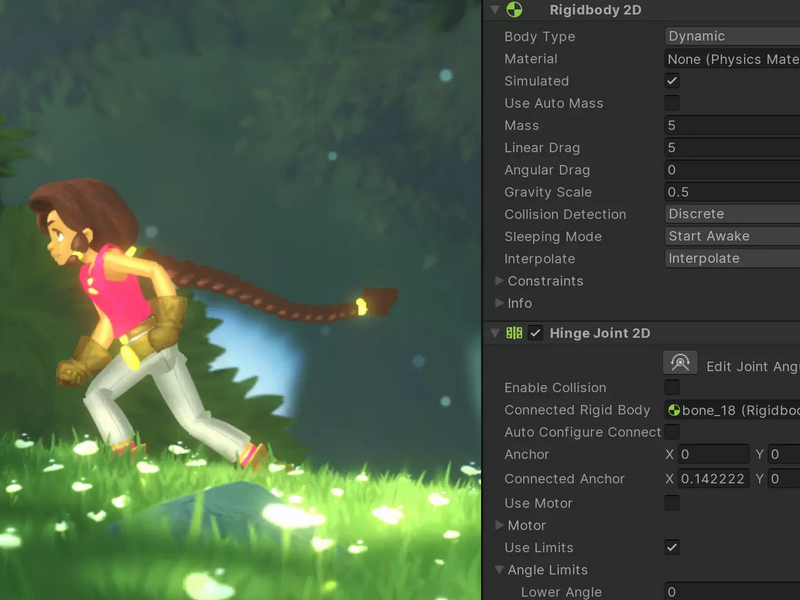Screen dimensions: 800x600
Task: Click the Gravity Scale value field
Action: point(732,192)
